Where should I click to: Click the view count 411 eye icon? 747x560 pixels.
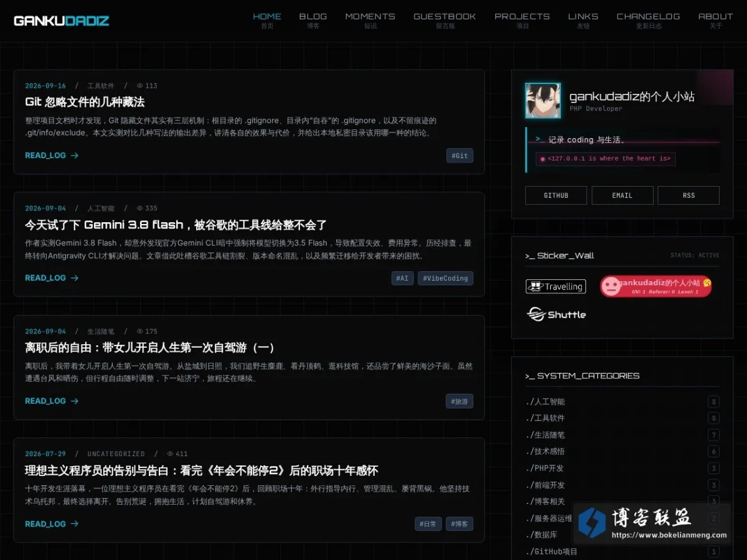pyautogui.click(x=171, y=454)
